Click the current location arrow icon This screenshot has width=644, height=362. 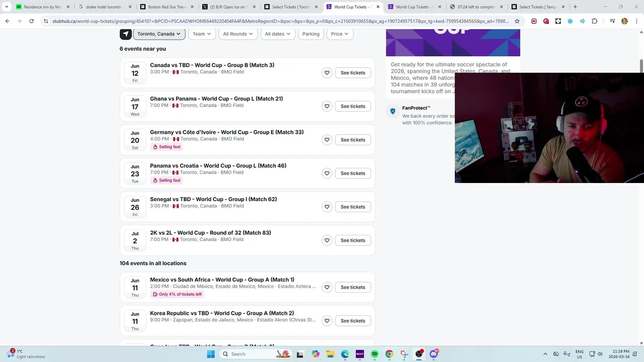click(125, 34)
